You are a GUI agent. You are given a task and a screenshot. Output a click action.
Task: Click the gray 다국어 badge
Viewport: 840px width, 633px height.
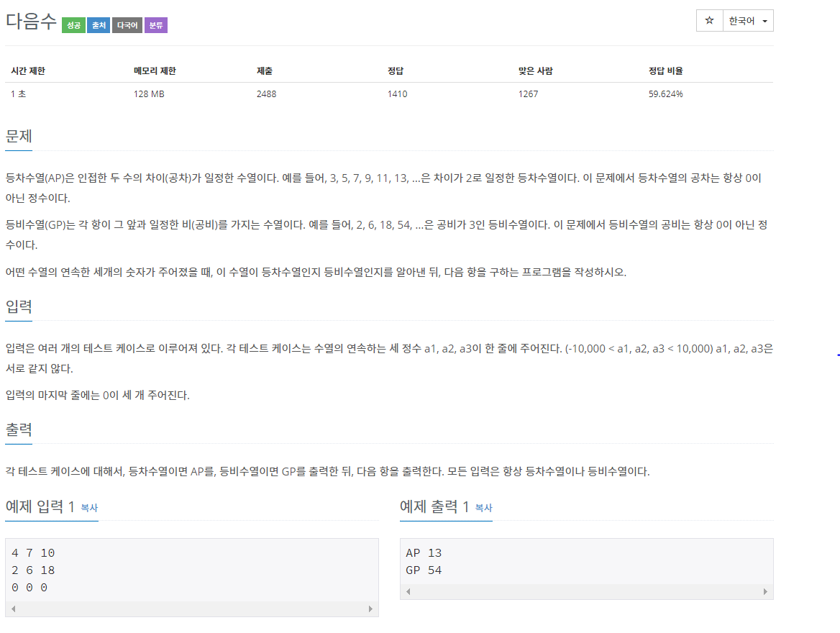pos(127,25)
